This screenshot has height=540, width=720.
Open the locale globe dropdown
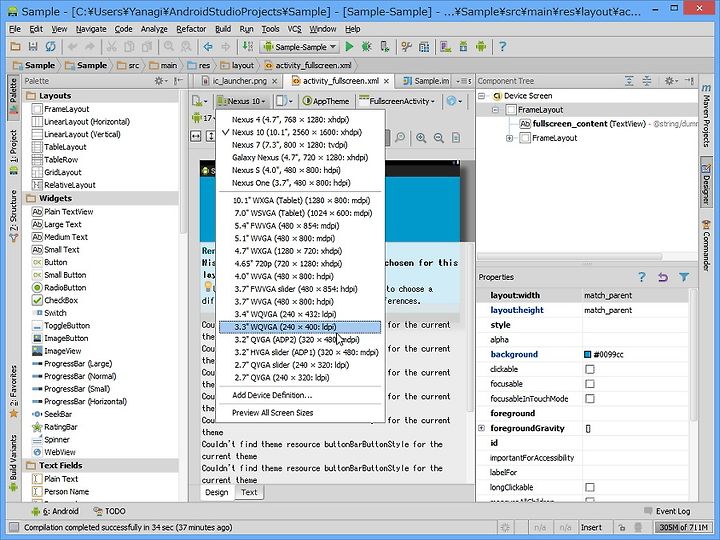click(x=454, y=101)
